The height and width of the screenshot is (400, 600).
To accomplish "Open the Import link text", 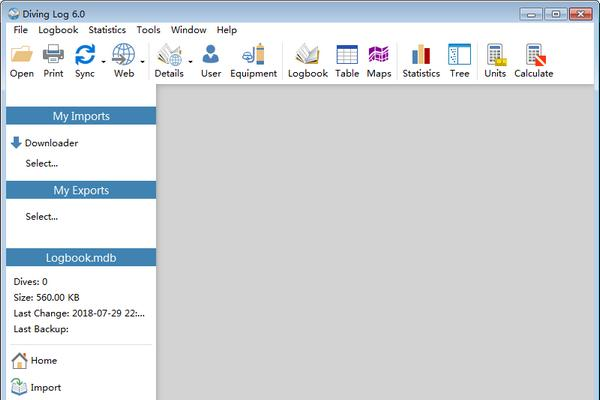I will 46,388.
